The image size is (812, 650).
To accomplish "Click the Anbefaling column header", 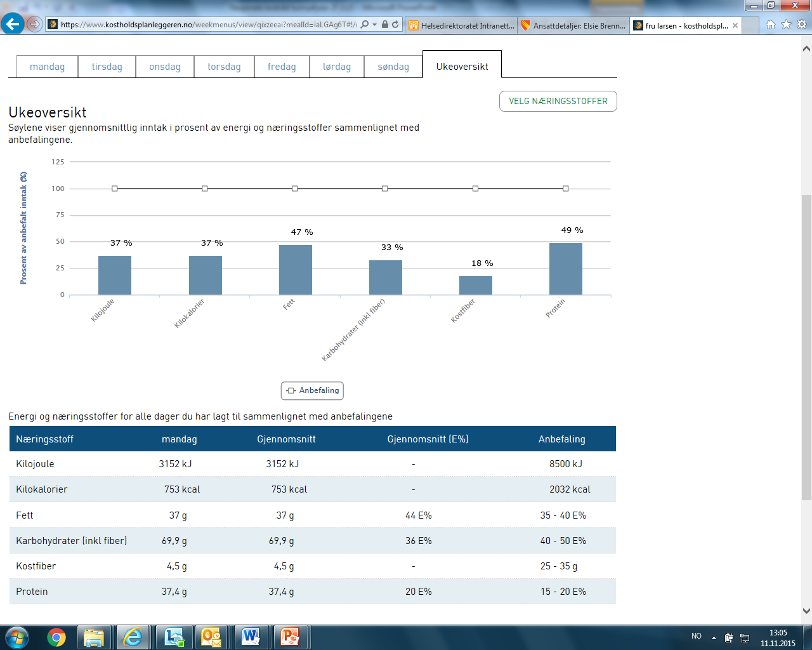I will tap(562, 439).
